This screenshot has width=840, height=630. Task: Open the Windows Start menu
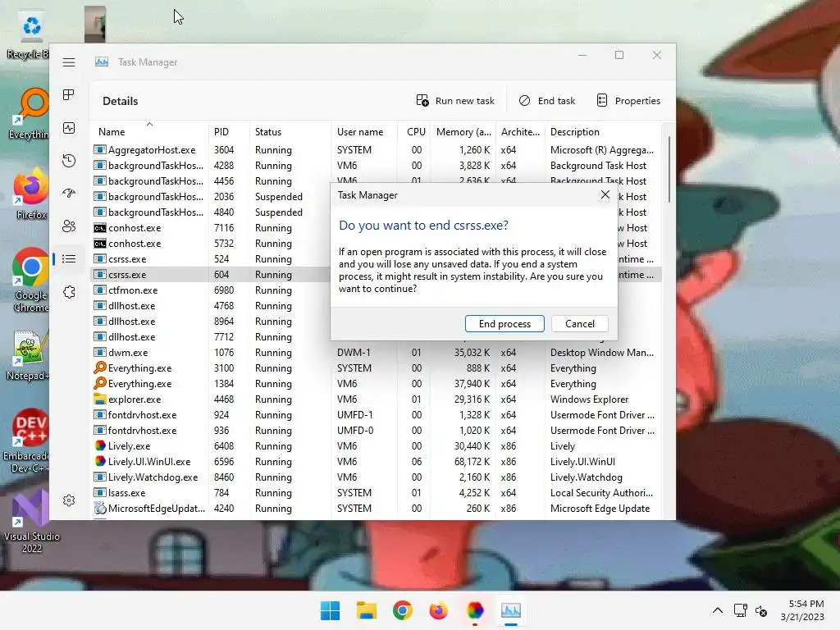click(x=330, y=610)
